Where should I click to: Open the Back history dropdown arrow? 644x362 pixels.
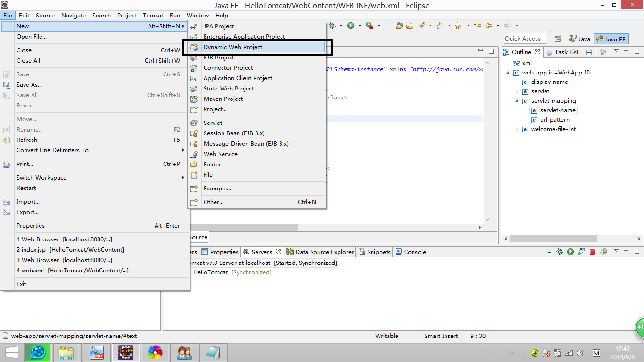point(497,25)
